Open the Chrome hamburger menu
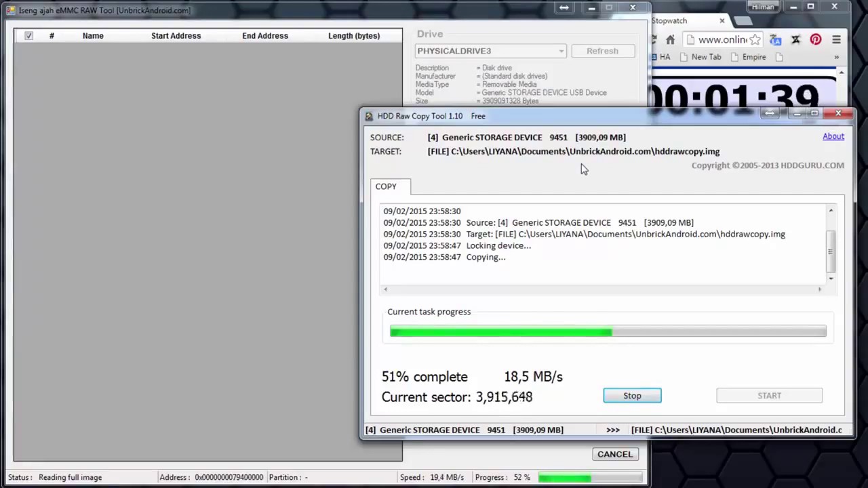 [x=836, y=40]
